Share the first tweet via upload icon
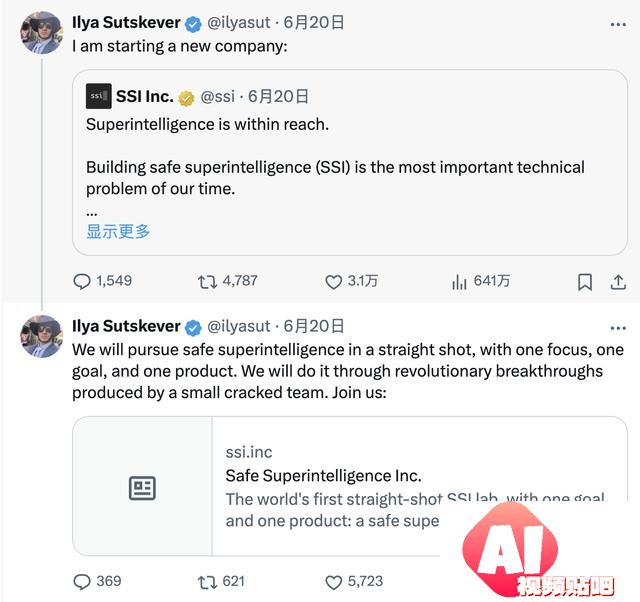 (x=618, y=282)
